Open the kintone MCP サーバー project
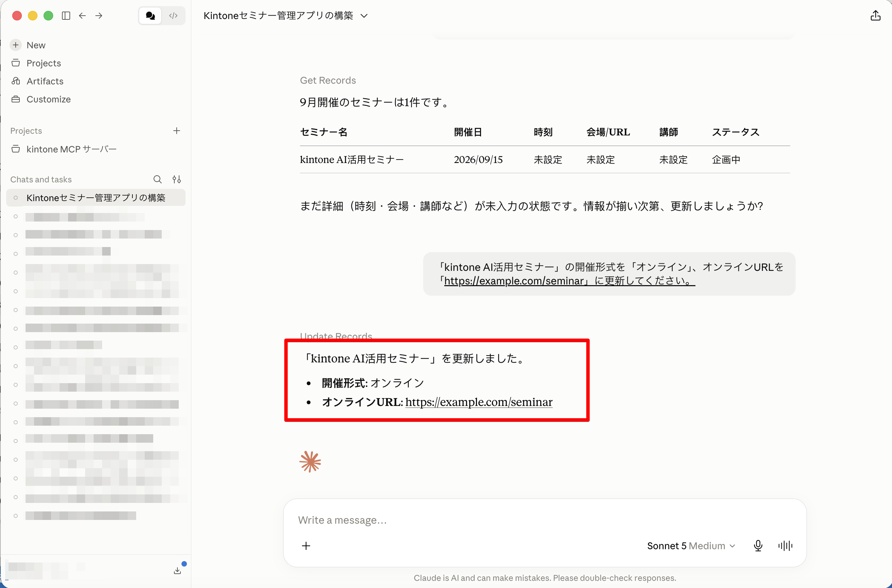892x588 pixels. pos(71,149)
